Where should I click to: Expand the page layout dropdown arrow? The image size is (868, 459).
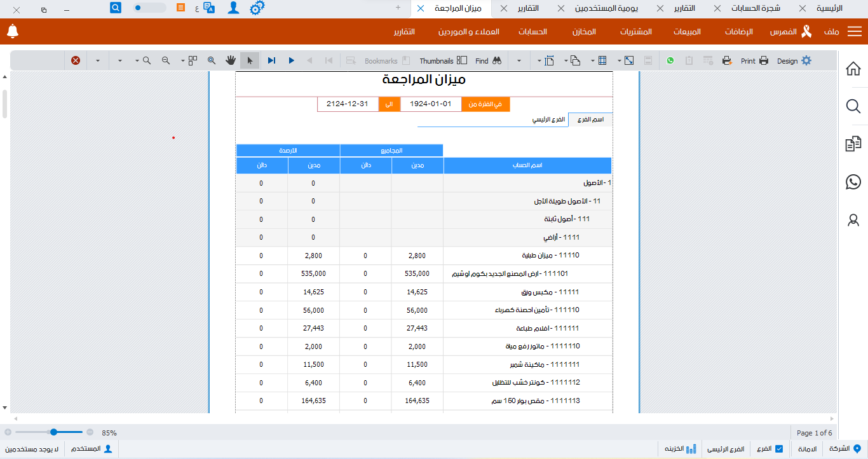[182, 60]
